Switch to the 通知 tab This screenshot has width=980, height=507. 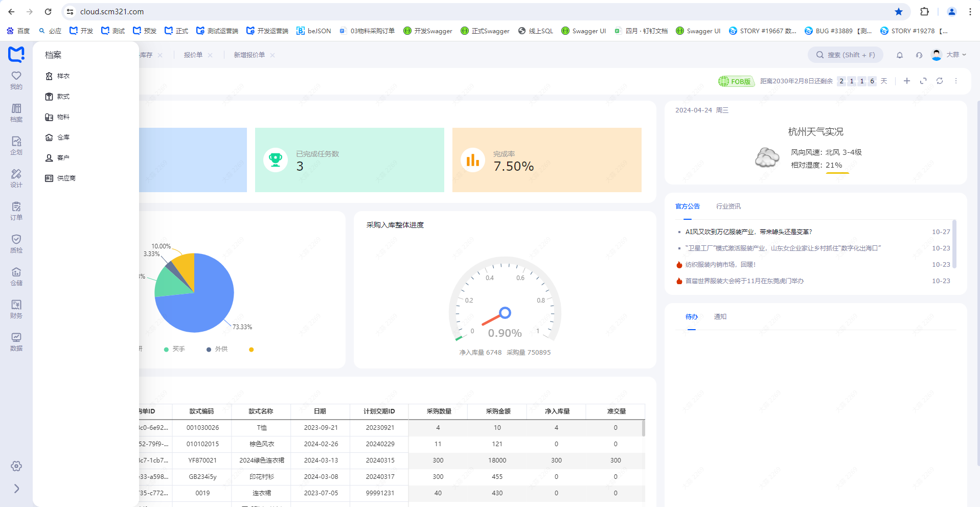tap(720, 317)
